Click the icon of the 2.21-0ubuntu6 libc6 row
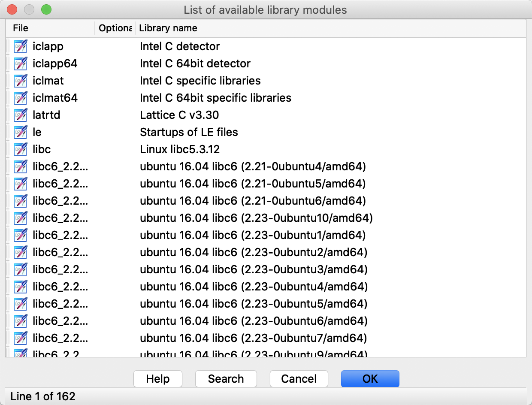Image resolution: width=532 pixels, height=405 pixels. point(20,201)
